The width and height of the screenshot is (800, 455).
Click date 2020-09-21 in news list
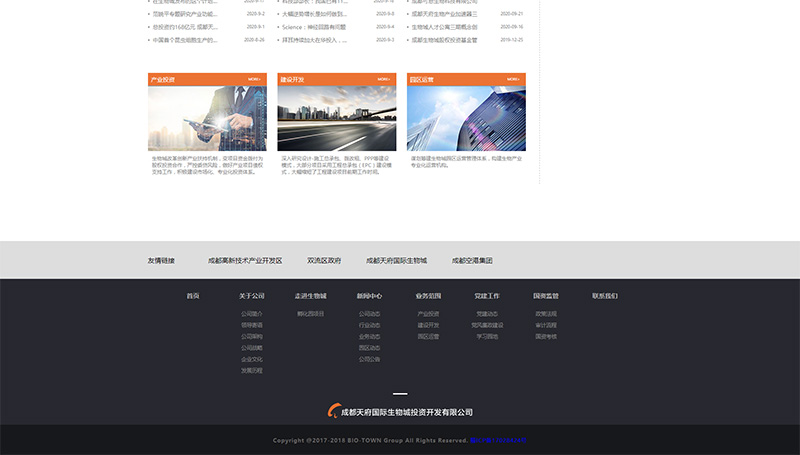(x=511, y=14)
